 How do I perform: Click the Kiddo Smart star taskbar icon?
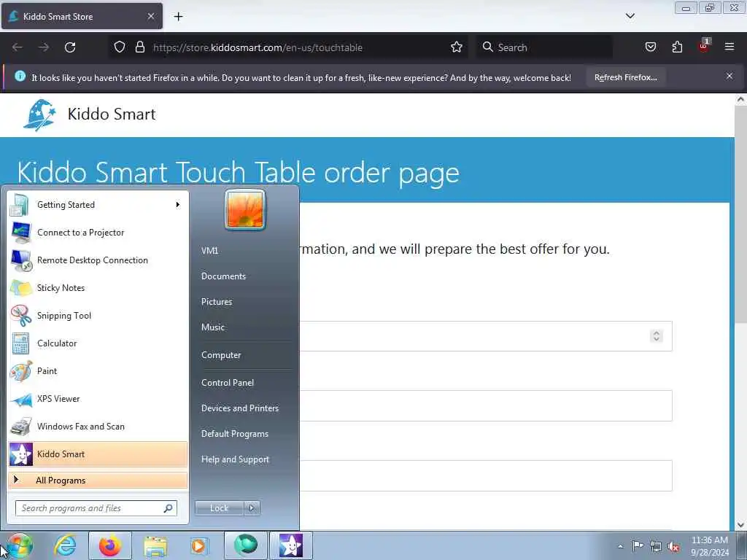point(291,545)
